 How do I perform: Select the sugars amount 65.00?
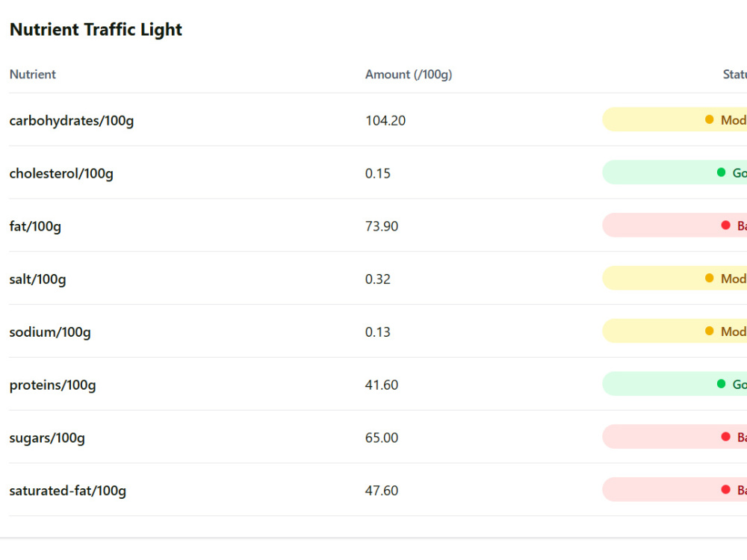(x=382, y=438)
